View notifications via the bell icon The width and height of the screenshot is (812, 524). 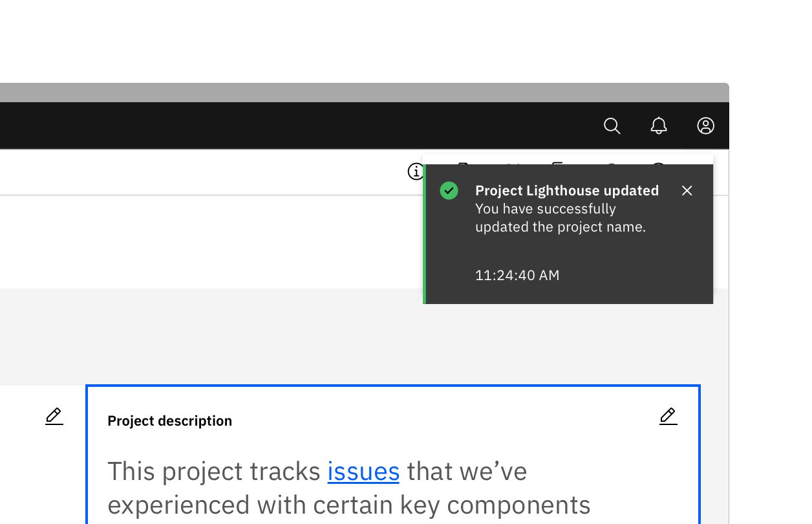(x=658, y=126)
